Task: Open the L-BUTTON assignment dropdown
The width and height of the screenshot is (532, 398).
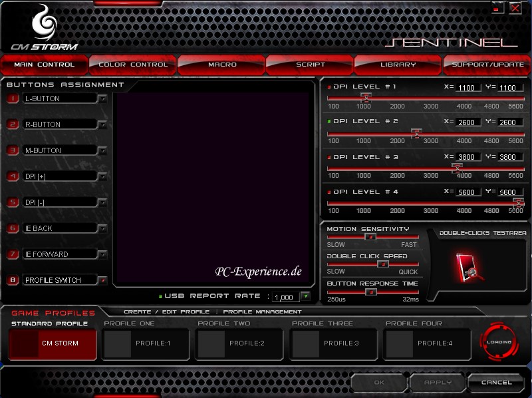Action: coord(102,99)
